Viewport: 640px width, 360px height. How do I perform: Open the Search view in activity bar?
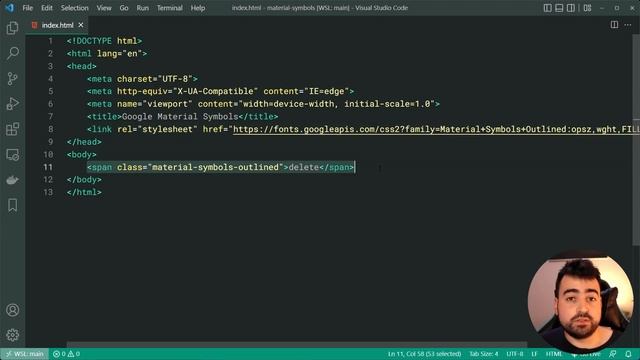tap(13, 53)
